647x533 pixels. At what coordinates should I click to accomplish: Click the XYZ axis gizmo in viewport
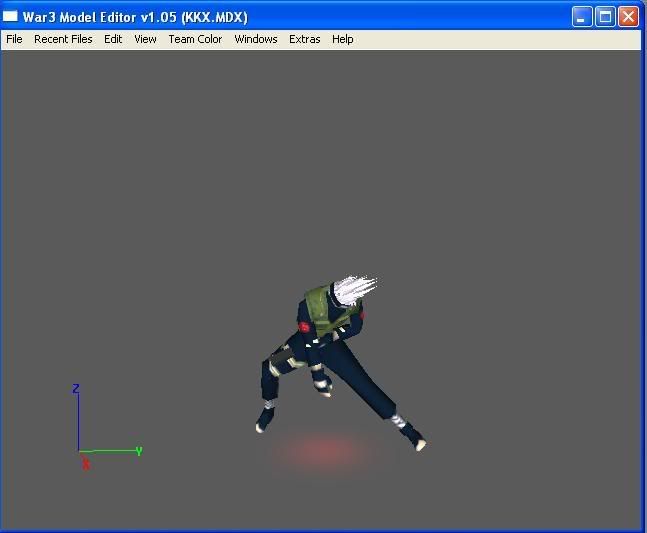tap(108, 427)
